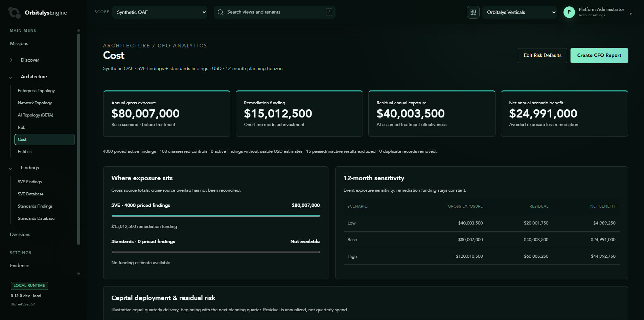
Task: Click the search views and tenants field
Action: [x=275, y=12]
